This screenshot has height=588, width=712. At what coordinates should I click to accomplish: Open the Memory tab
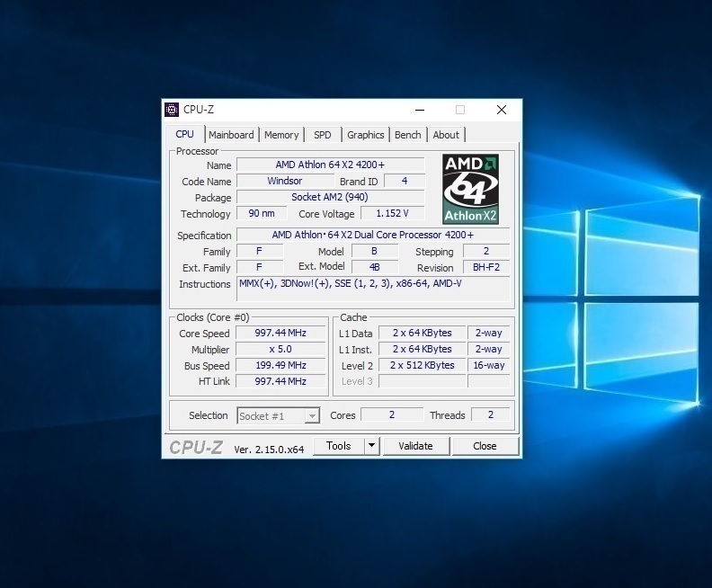pos(281,135)
